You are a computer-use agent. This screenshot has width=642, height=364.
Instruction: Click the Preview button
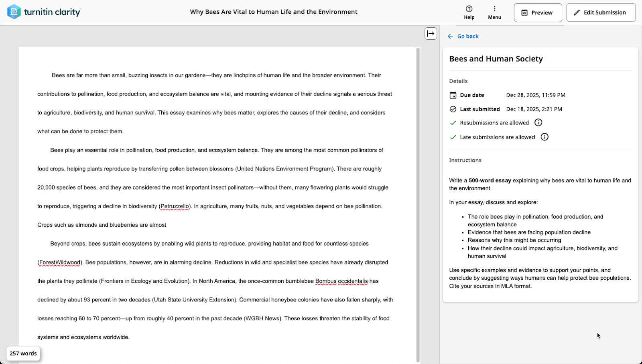538,12
